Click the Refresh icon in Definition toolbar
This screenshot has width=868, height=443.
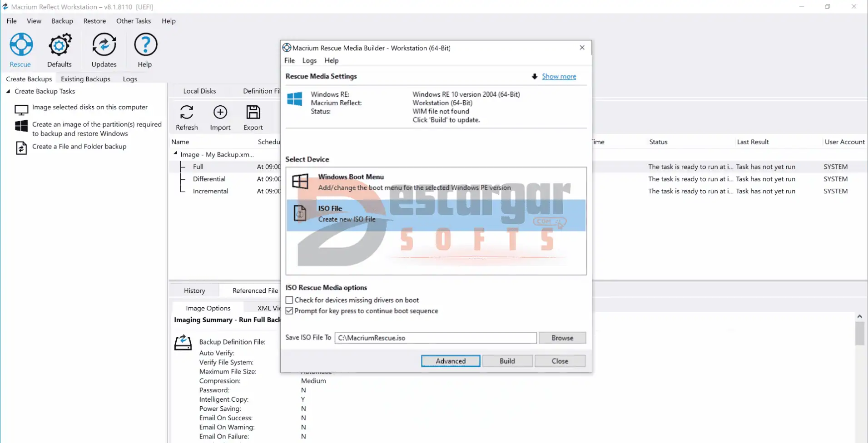(187, 112)
